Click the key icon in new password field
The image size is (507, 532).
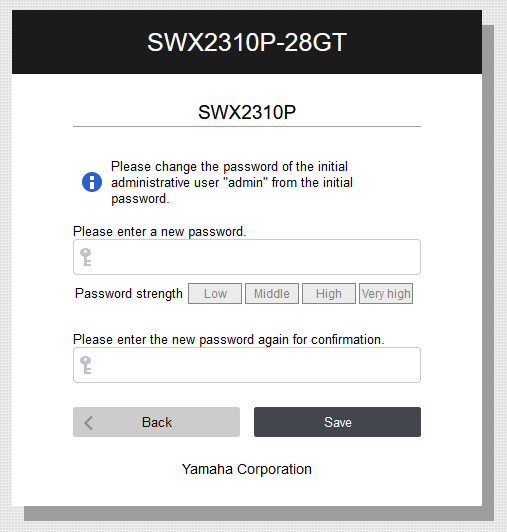[x=86, y=257]
